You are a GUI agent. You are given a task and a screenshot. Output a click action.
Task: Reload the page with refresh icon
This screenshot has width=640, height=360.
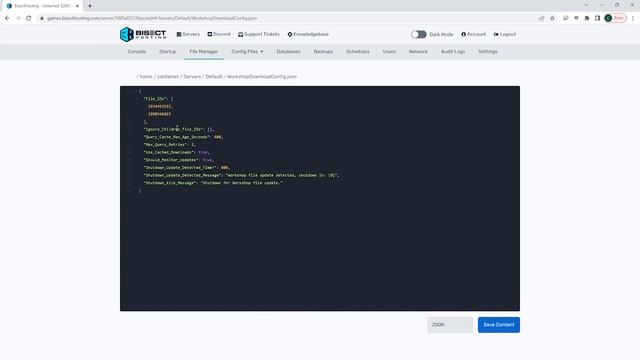coord(29,18)
